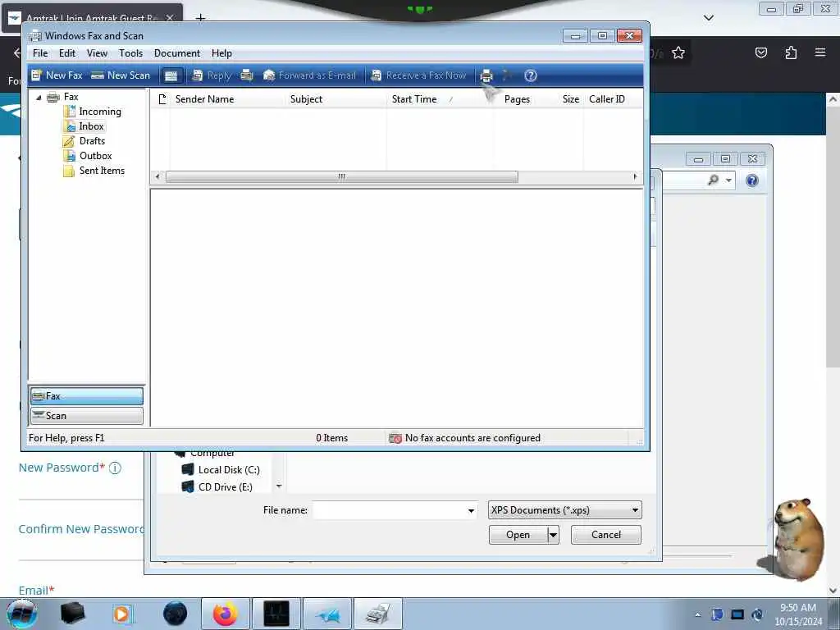This screenshot has height=630, width=840.
Task: Bookmark the page with Firefox star icon
Action: [x=678, y=52]
